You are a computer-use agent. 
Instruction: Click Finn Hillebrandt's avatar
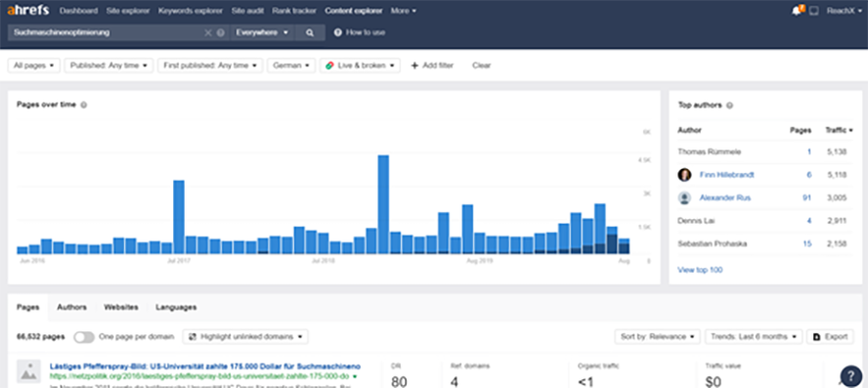pyautogui.click(x=685, y=175)
